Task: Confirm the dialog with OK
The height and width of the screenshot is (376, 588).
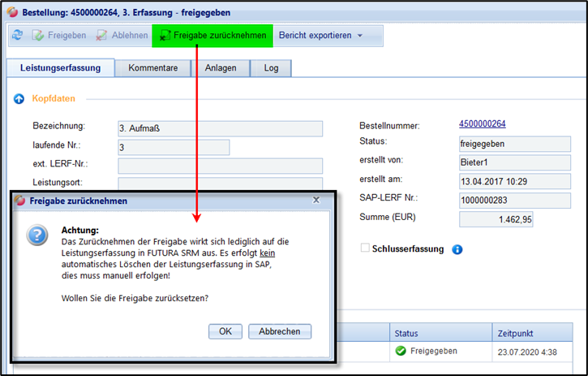Action: [225, 331]
